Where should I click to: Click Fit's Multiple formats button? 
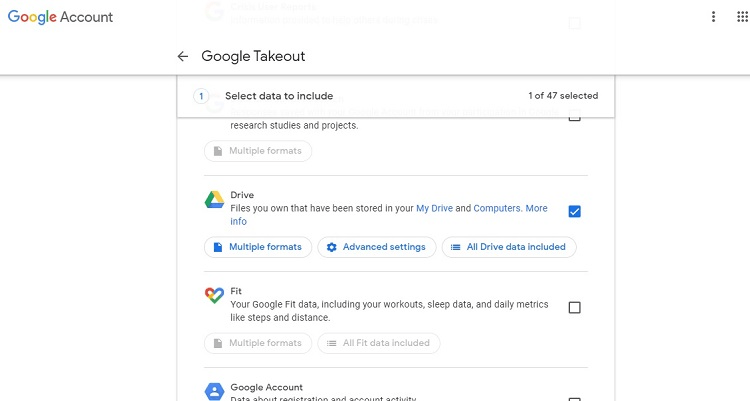[258, 343]
